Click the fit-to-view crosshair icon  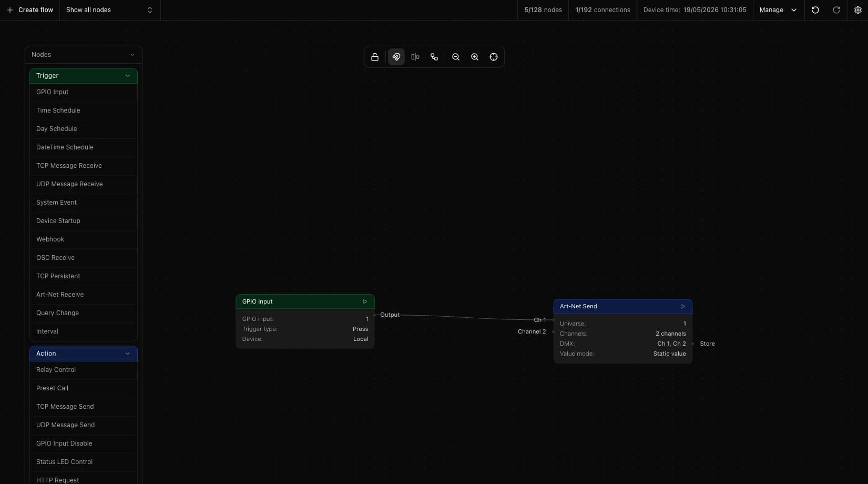click(494, 57)
